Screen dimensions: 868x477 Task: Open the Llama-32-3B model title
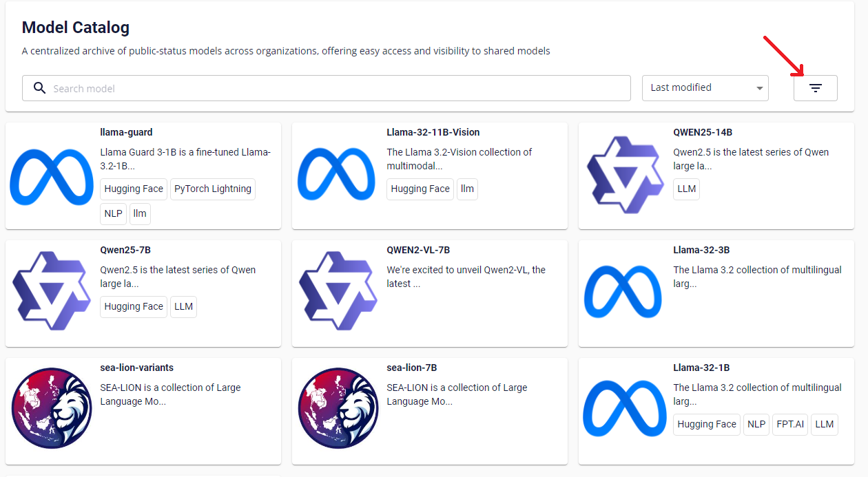point(701,250)
